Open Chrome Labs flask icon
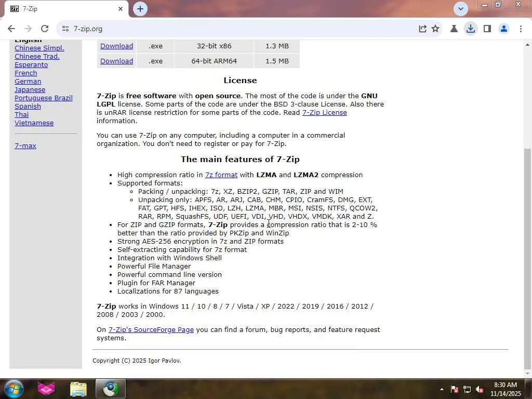 click(x=454, y=29)
